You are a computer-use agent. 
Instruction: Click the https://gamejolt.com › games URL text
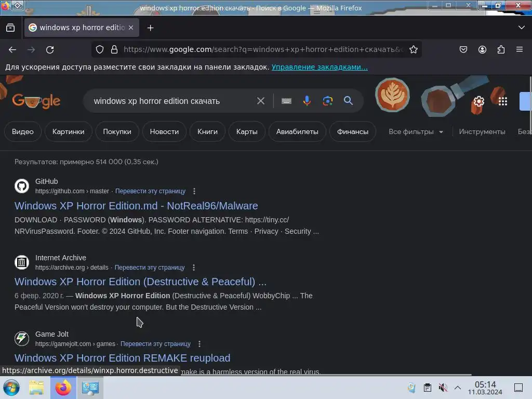[x=75, y=344]
